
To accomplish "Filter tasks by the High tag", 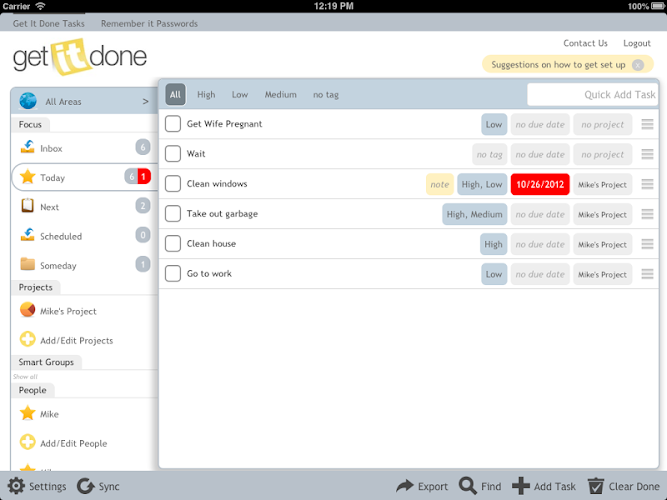I will pos(206,94).
